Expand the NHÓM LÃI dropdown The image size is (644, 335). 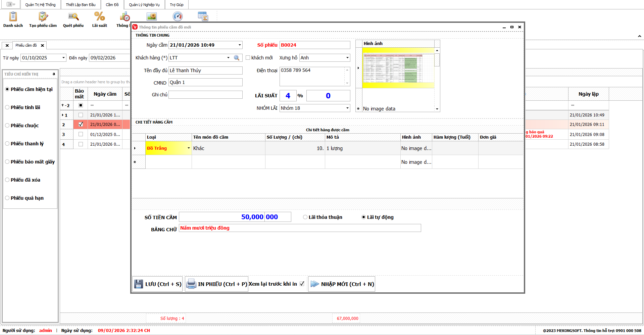(x=347, y=108)
